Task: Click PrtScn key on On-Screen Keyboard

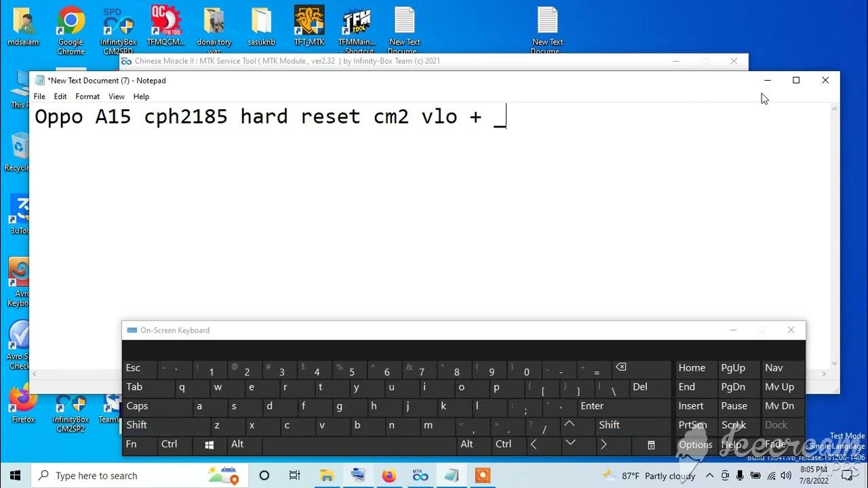Action: [x=696, y=426]
